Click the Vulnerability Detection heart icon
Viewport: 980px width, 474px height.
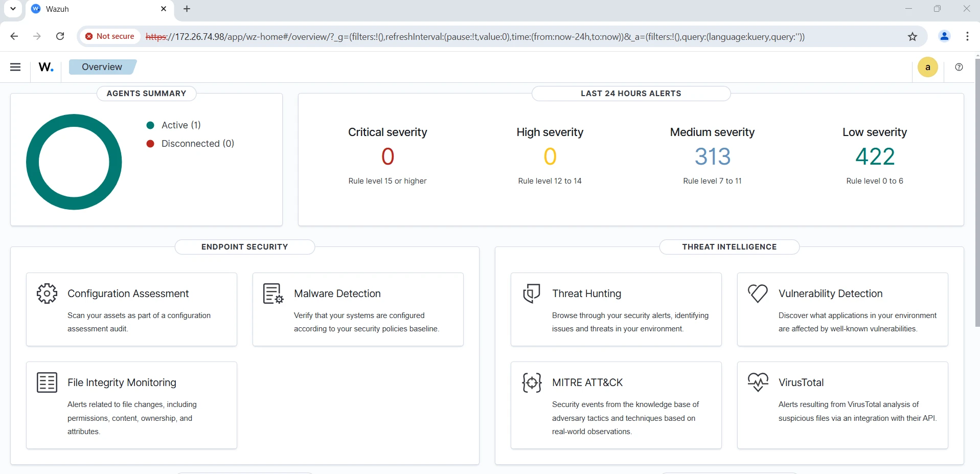pos(758,293)
